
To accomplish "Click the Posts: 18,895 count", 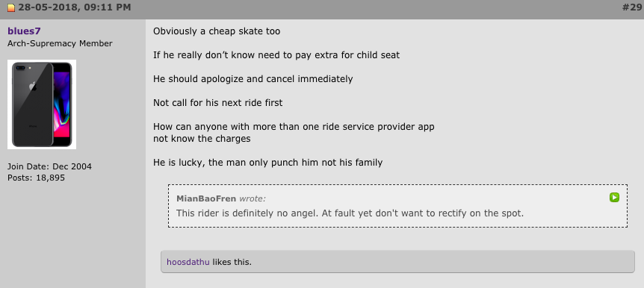I will (x=36, y=178).
